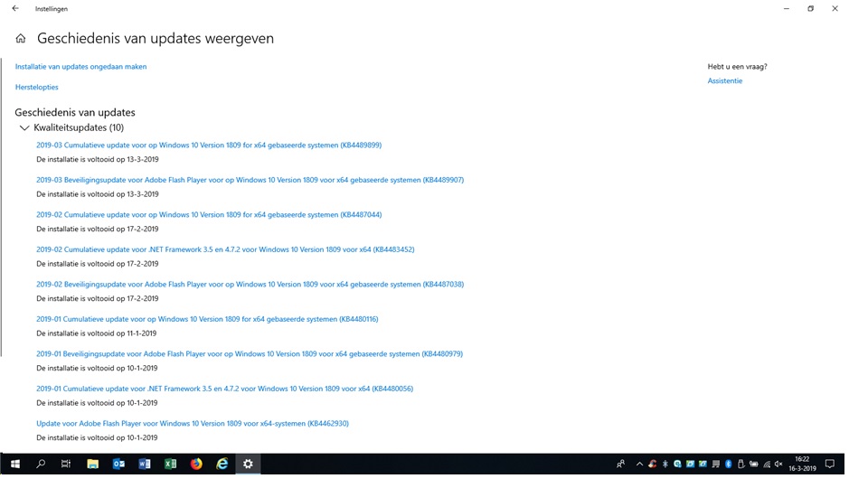Screen dimensions: 868x488
Task: Select the Settings gear on the taskbar
Action: [x=248, y=464]
